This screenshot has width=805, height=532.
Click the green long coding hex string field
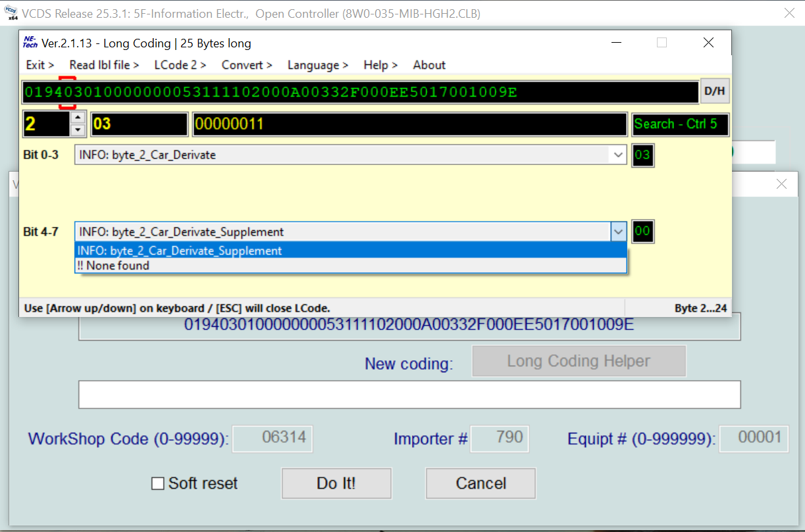click(x=360, y=92)
